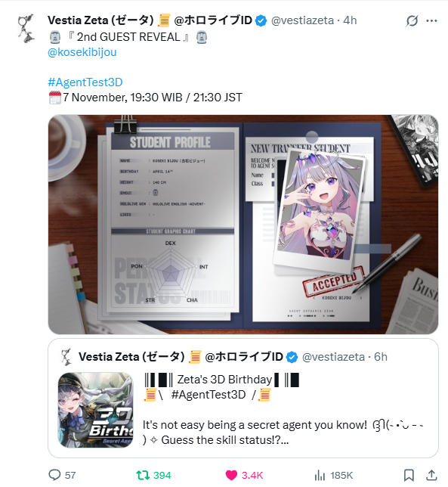Open the Student Profile image attachment

[x=243, y=225]
